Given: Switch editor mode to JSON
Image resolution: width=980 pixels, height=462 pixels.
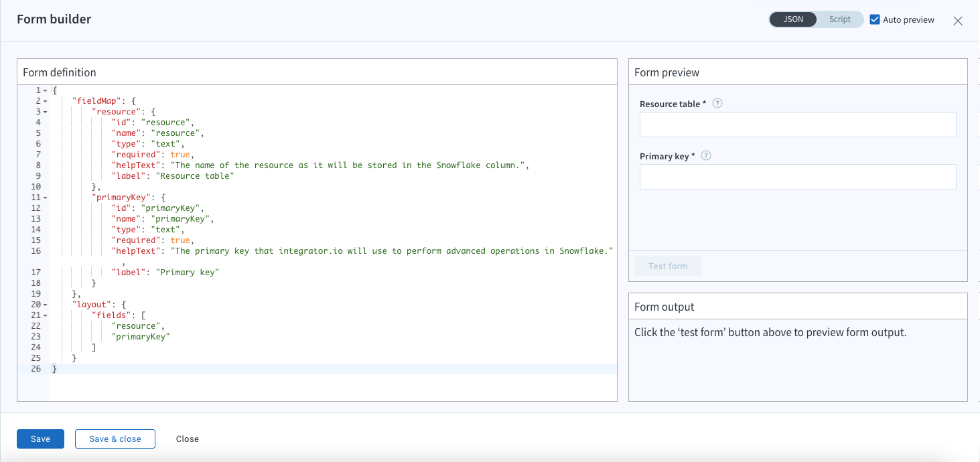Looking at the screenshot, I should coord(793,19).
